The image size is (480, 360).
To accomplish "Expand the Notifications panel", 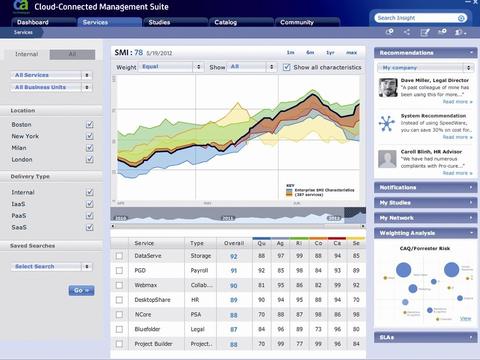I will [425, 187].
